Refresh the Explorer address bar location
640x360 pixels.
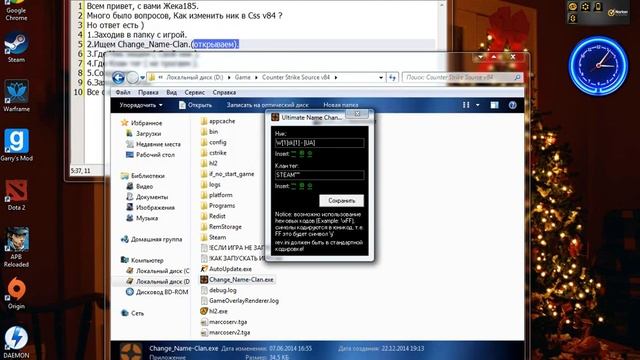[392, 77]
